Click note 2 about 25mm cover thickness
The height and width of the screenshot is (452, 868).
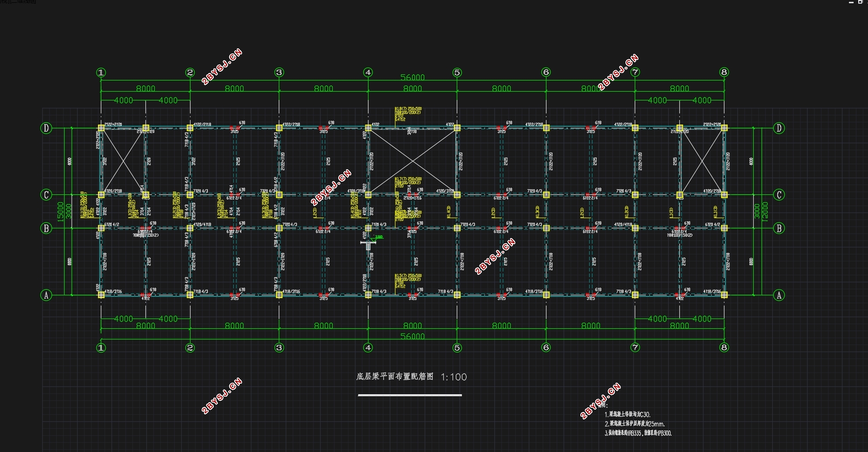pyautogui.click(x=635, y=424)
